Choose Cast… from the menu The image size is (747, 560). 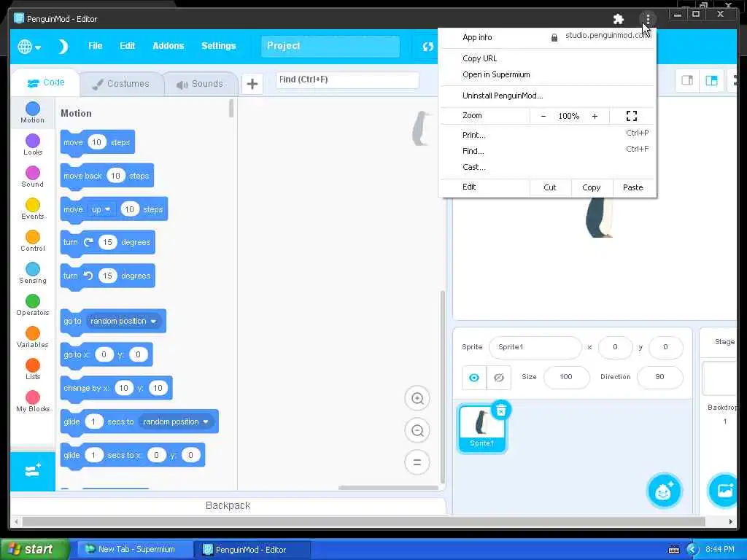tap(547, 168)
